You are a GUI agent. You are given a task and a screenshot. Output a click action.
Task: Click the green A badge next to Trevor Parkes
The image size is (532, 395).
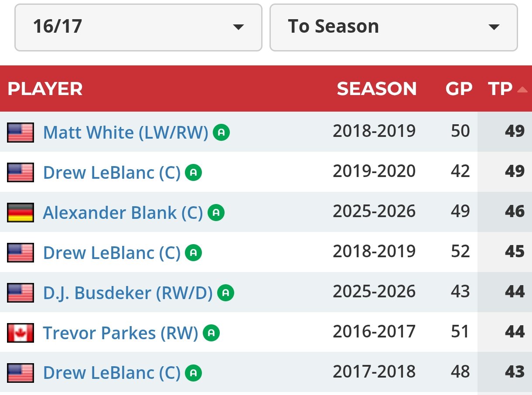click(x=211, y=333)
